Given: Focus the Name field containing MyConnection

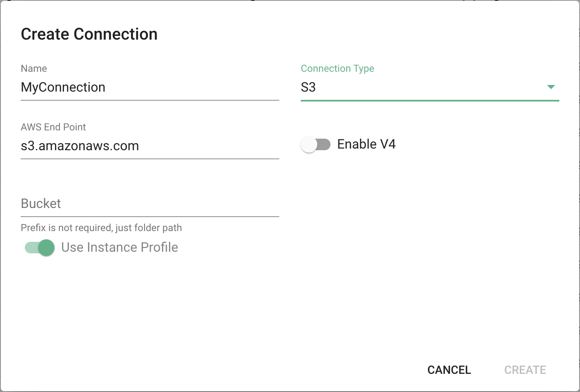Looking at the screenshot, I should coord(150,87).
